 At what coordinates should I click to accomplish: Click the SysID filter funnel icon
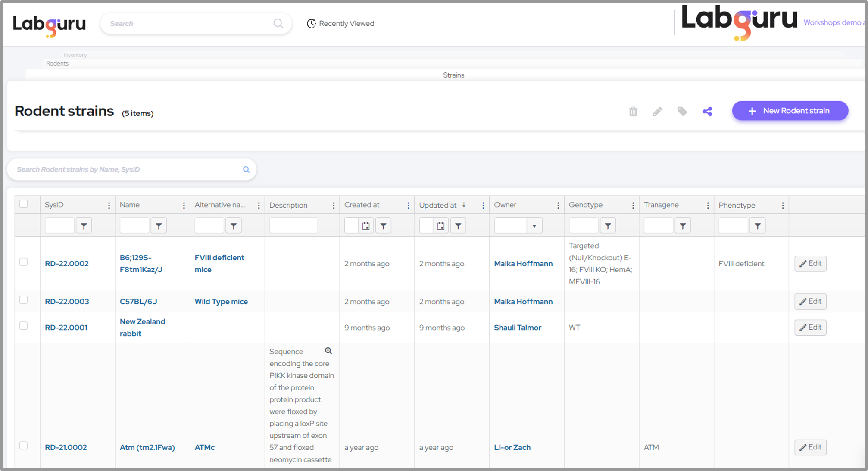(84, 226)
